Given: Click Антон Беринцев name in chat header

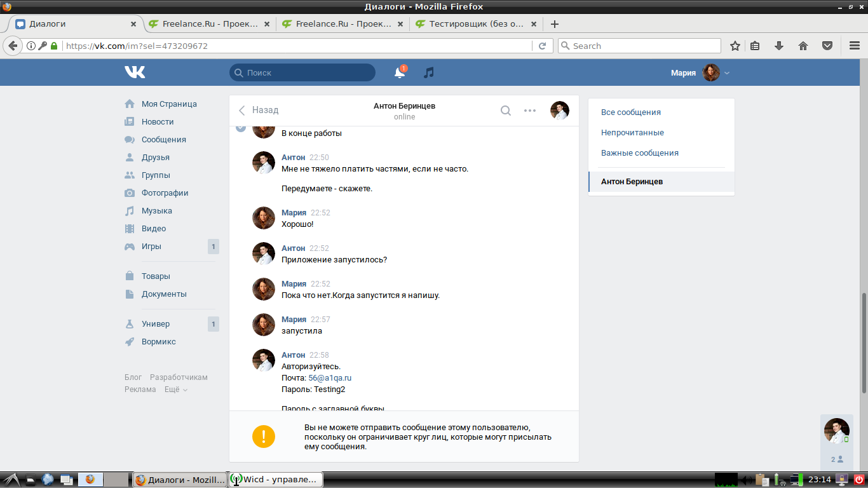Looking at the screenshot, I should coord(404,106).
